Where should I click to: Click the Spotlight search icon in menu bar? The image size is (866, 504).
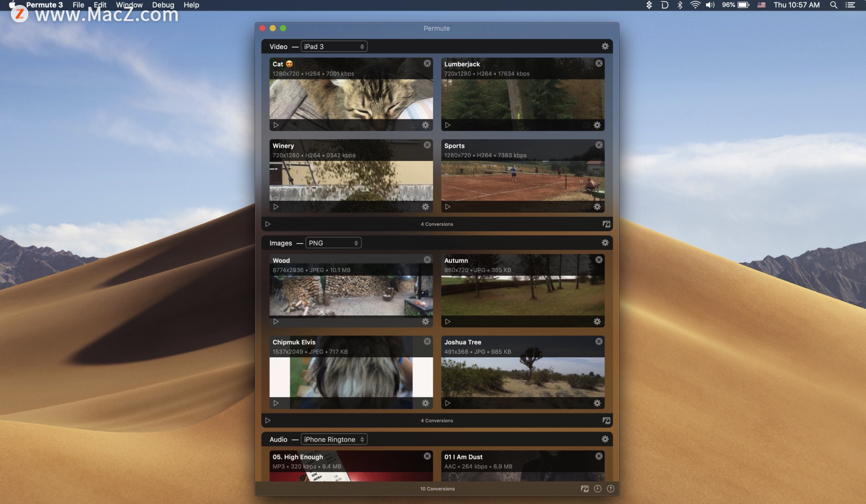pyautogui.click(x=833, y=5)
